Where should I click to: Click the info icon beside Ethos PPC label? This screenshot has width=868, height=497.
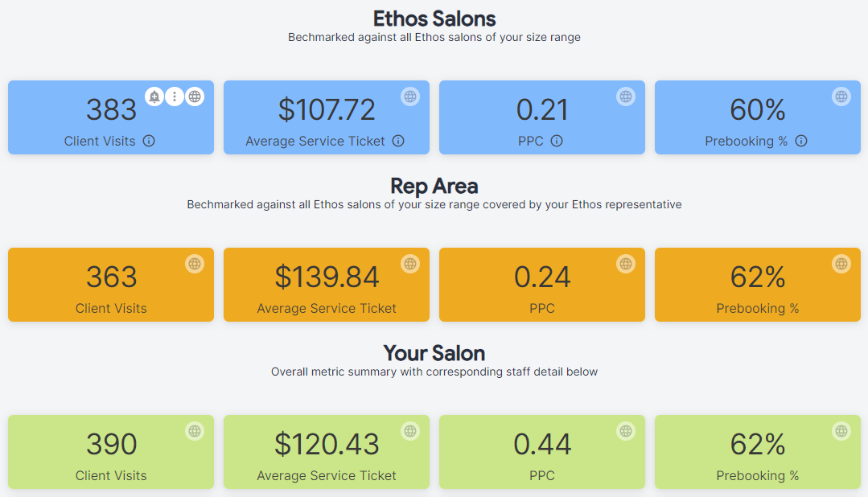(557, 141)
